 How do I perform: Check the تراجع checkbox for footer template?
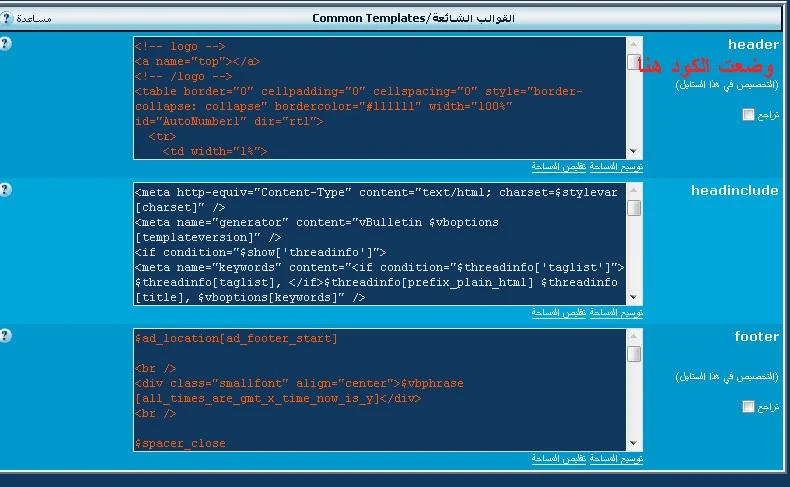click(748, 407)
